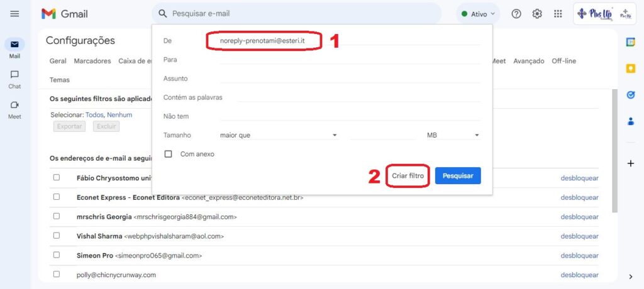Viewport: 644px width, 289px height.
Task: Open the main menu hamburger icon
Action: (14, 14)
